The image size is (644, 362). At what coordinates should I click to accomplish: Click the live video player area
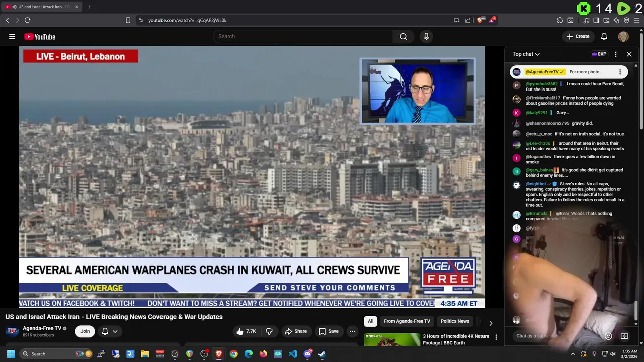point(252,176)
